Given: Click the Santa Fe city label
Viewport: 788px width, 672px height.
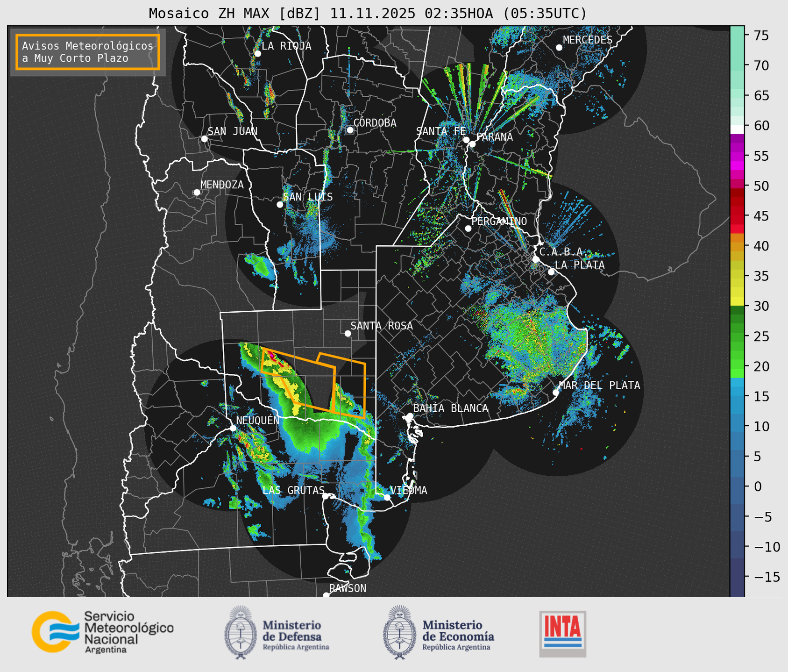Looking at the screenshot, I should (x=441, y=131).
